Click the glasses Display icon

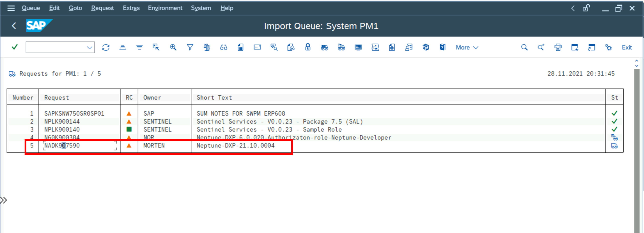point(223,47)
